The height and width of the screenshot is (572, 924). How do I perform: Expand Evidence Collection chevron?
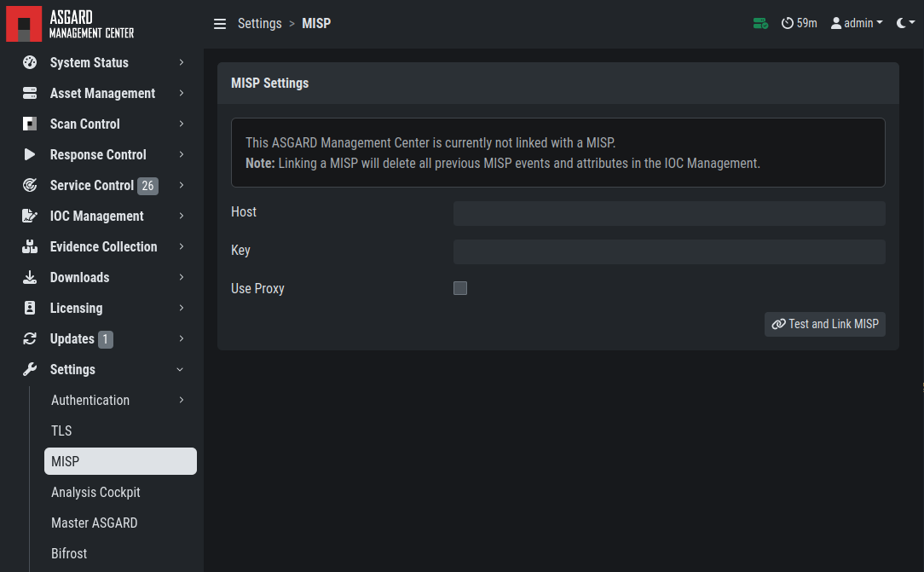[181, 246]
